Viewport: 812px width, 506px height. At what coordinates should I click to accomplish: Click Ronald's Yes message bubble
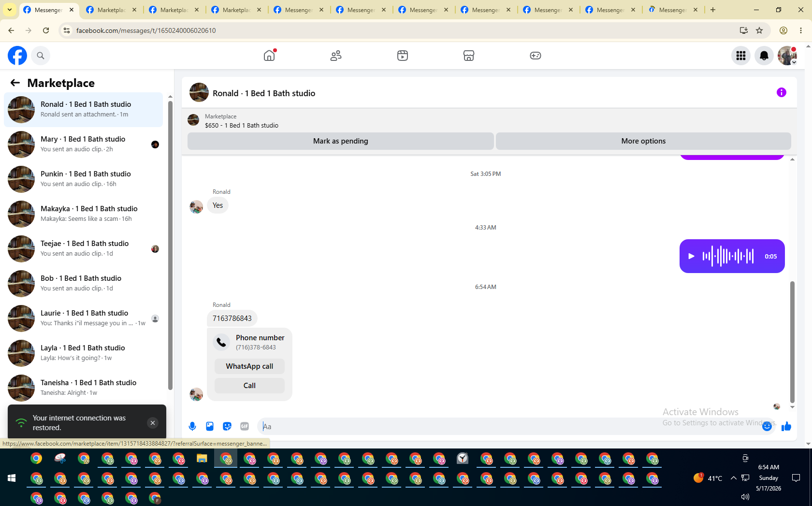[218, 205]
